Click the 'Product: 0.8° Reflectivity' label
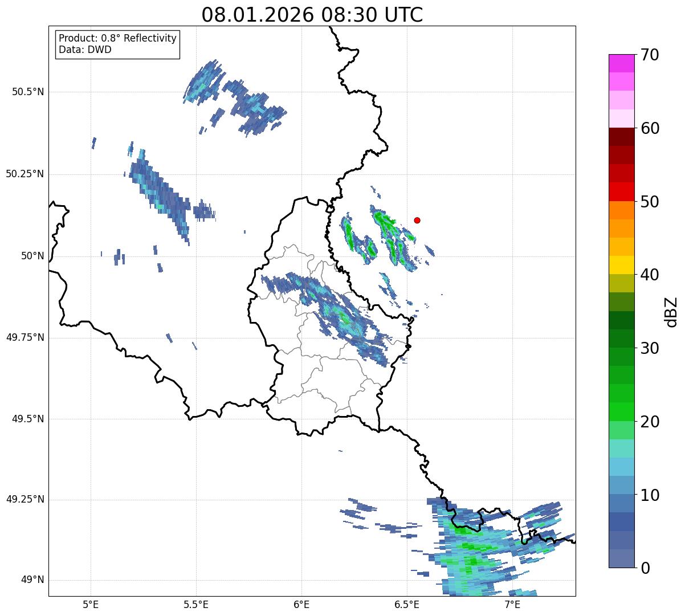The width and height of the screenshot is (685, 616). coord(117,38)
